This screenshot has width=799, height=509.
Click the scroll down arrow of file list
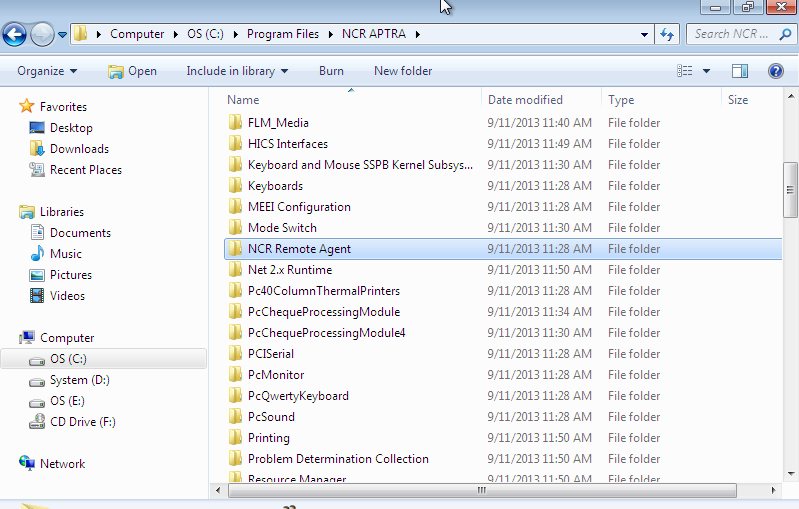point(791,473)
